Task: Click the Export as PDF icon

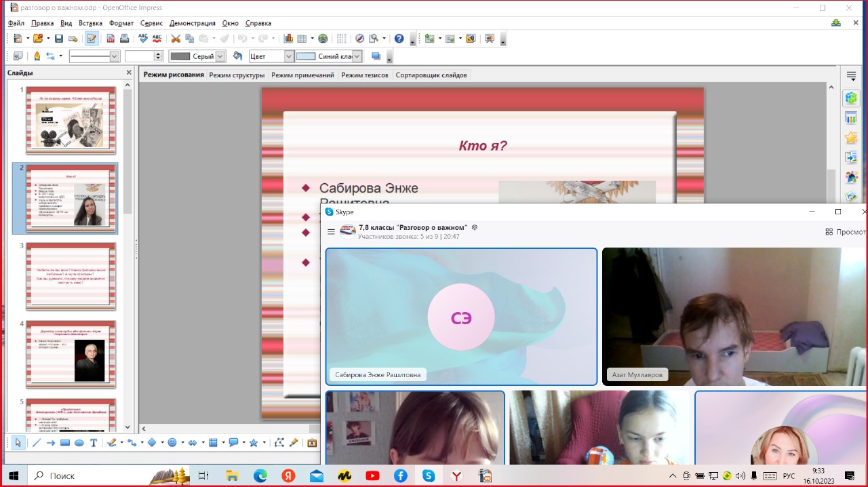Action: [110, 39]
